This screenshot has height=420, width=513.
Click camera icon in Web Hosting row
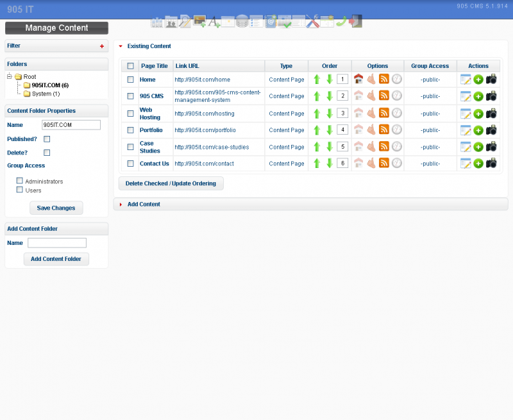click(491, 113)
